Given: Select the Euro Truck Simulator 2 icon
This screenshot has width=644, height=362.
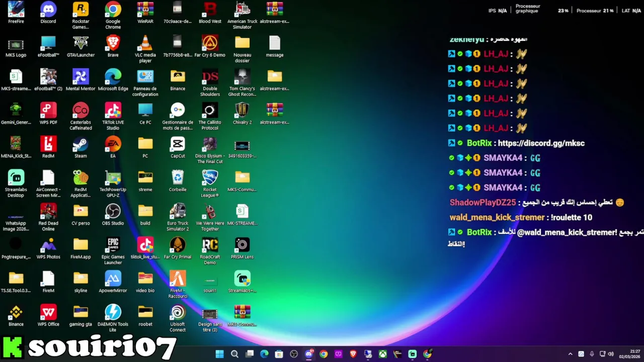Looking at the screenshot, I should (178, 217).
